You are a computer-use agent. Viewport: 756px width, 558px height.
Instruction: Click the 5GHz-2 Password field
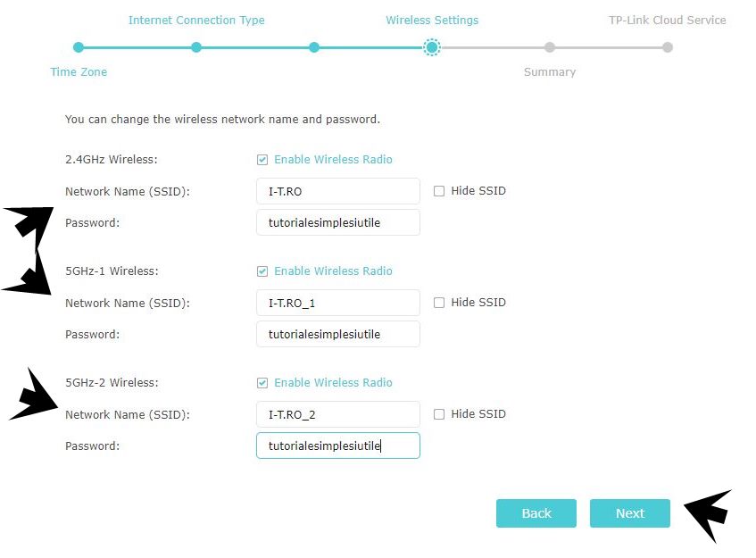(x=338, y=446)
